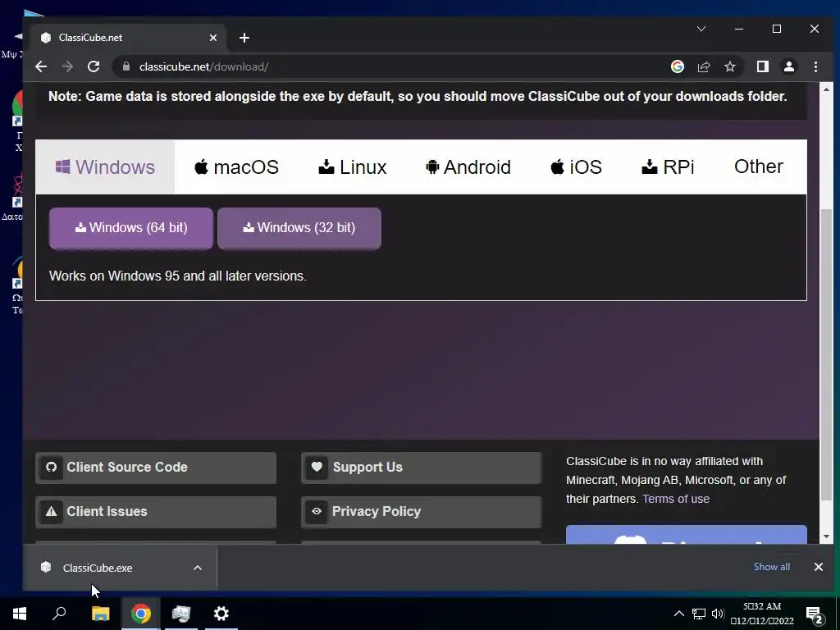This screenshot has height=630, width=840.
Task: Click the heart icon beside Support Us
Action: click(x=317, y=467)
